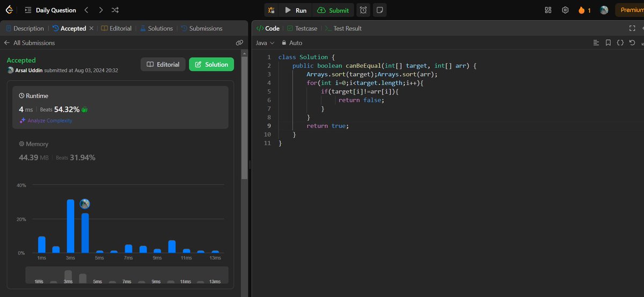Viewport: 644px width, 297px height.
Task: Open the Solutions tab
Action: [157, 28]
